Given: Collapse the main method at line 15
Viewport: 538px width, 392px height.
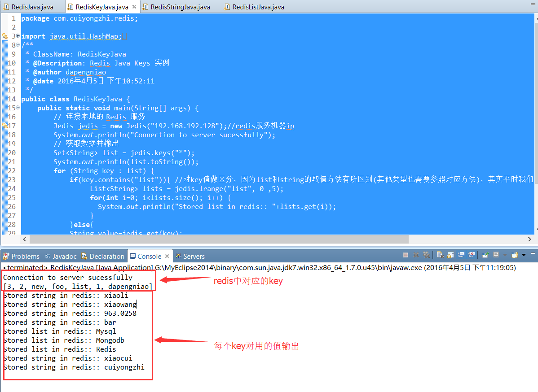Looking at the screenshot, I should pos(18,108).
